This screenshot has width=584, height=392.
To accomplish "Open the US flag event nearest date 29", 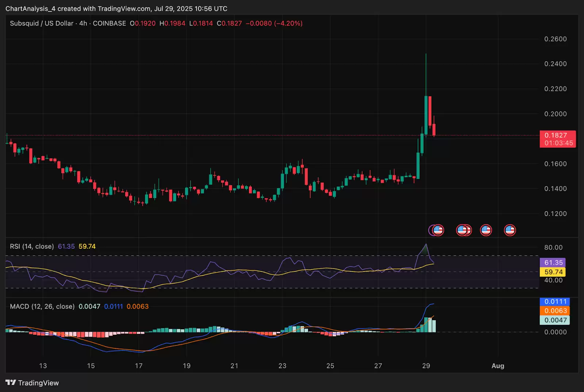I will click(x=437, y=230).
